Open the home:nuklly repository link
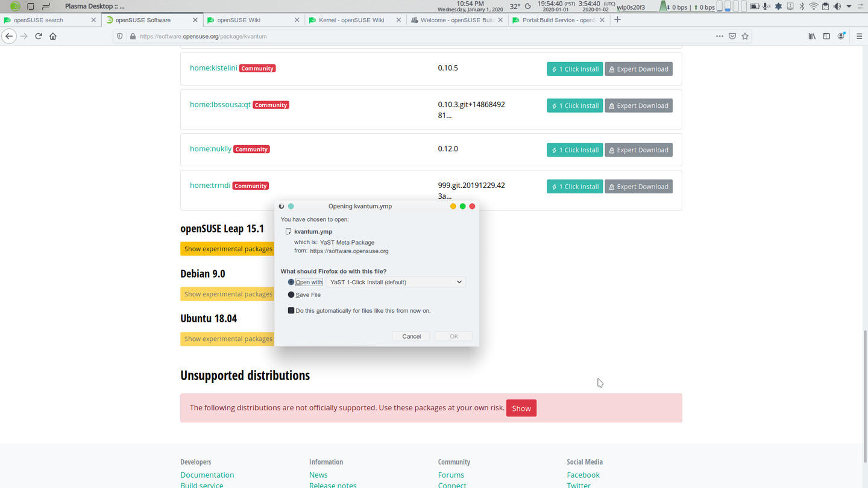Image resolution: width=868 pixels, height=488 pixels. coord(210,149)
